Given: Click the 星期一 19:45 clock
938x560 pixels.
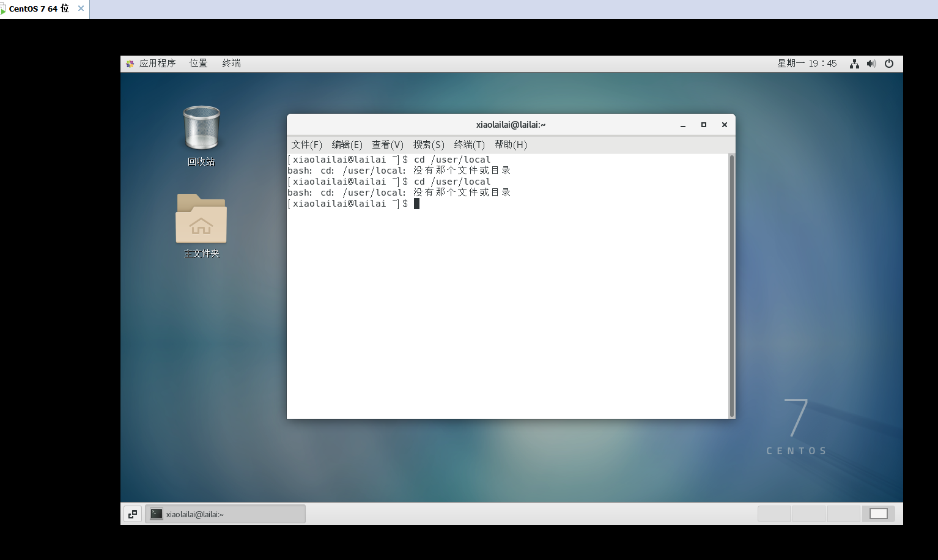Looking at the screenshot, I should tap(807, 64).
